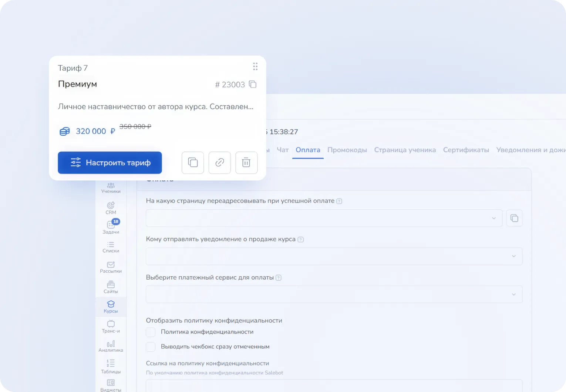Open the Аналитика section
Viewport: 566px width, 392px height.
[110, 346]
